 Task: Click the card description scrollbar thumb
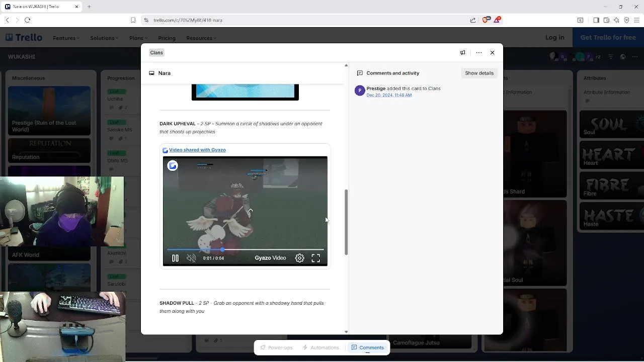[346, 222]
